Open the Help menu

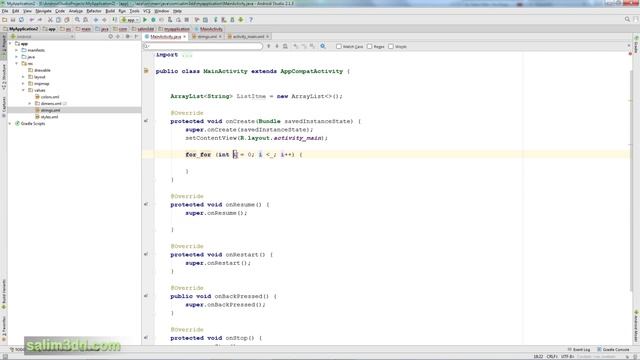177,11
